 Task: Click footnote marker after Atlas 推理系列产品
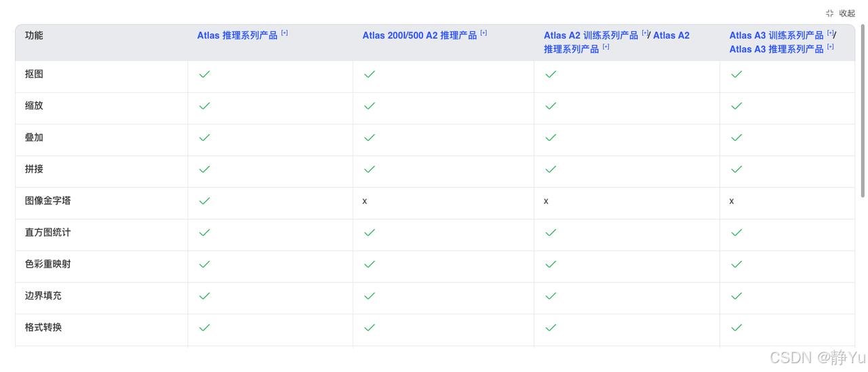[285, 33]
